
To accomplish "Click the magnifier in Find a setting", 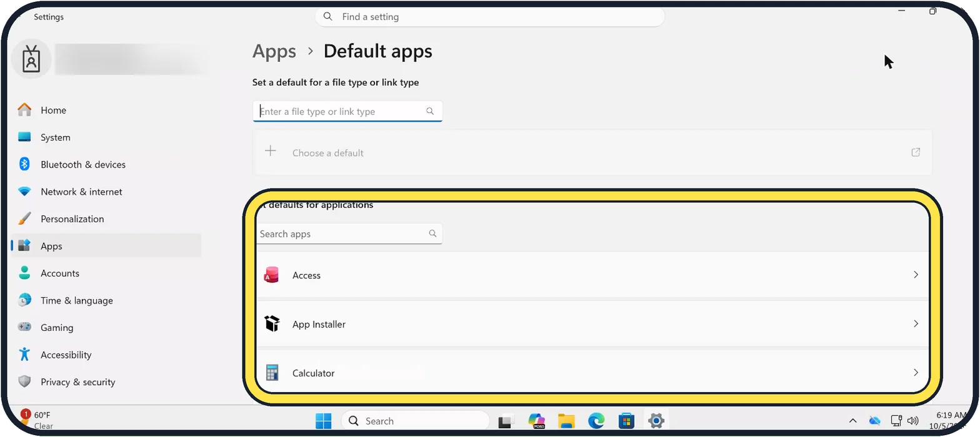I will pyautogui.click(x=328, y=17).
